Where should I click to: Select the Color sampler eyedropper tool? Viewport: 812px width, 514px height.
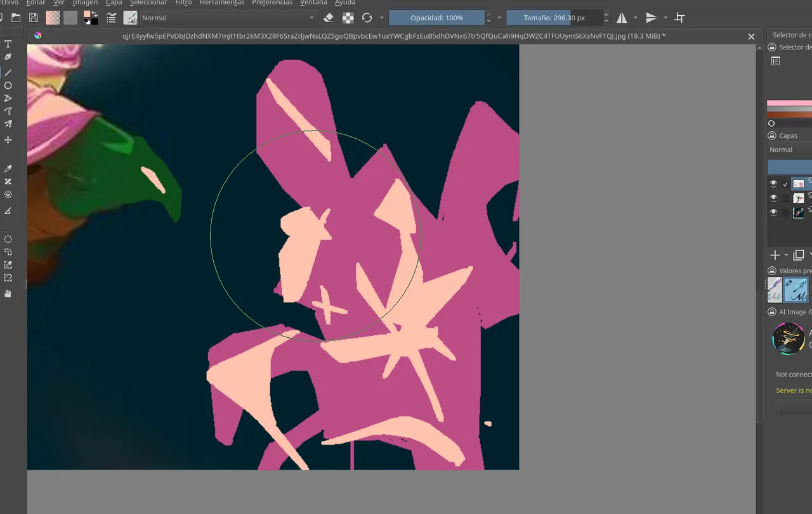[8, 169]
